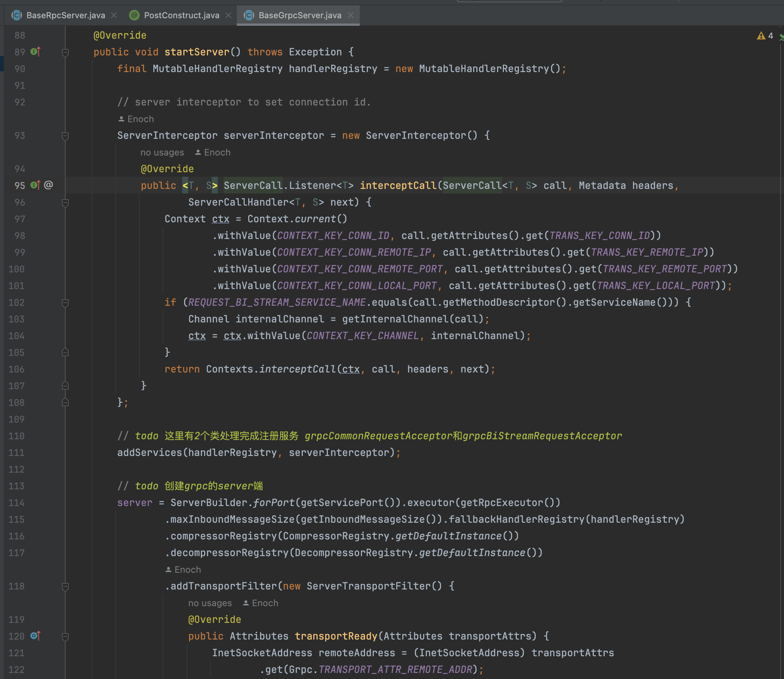Click the comment on line 92
784x679 pixels.
coord(244,102)
